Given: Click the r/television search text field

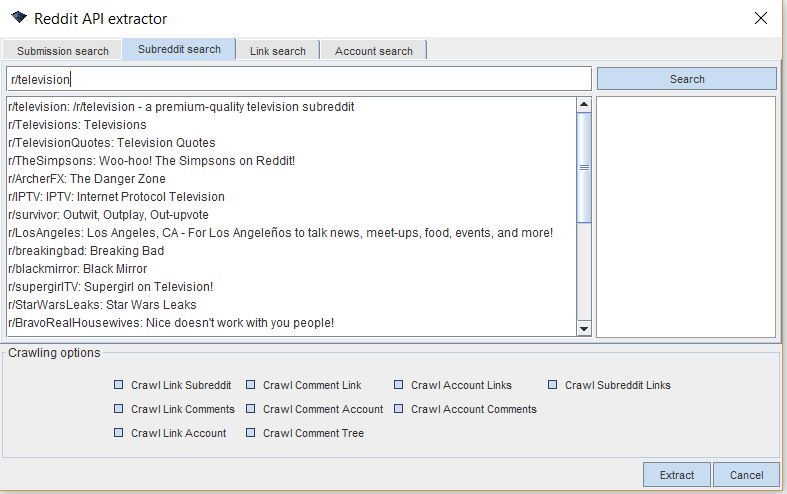Looking at the screenshot, I should click(298, 79).
